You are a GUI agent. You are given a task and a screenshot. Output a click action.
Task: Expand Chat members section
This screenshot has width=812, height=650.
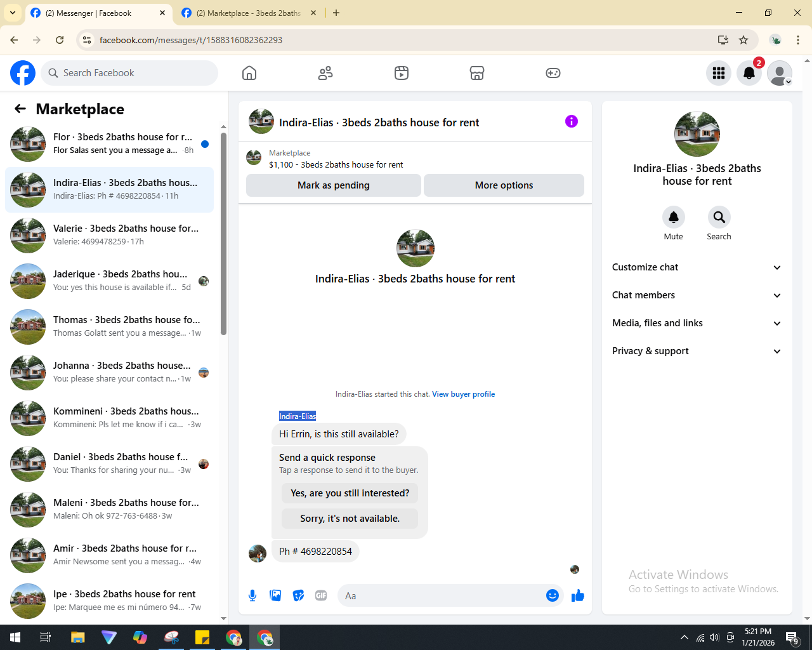(697, 295)
